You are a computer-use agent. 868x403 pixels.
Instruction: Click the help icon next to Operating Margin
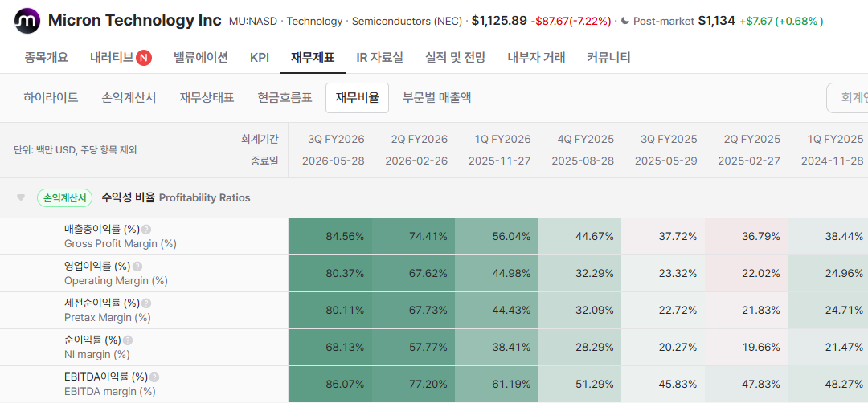click(137, 267)
